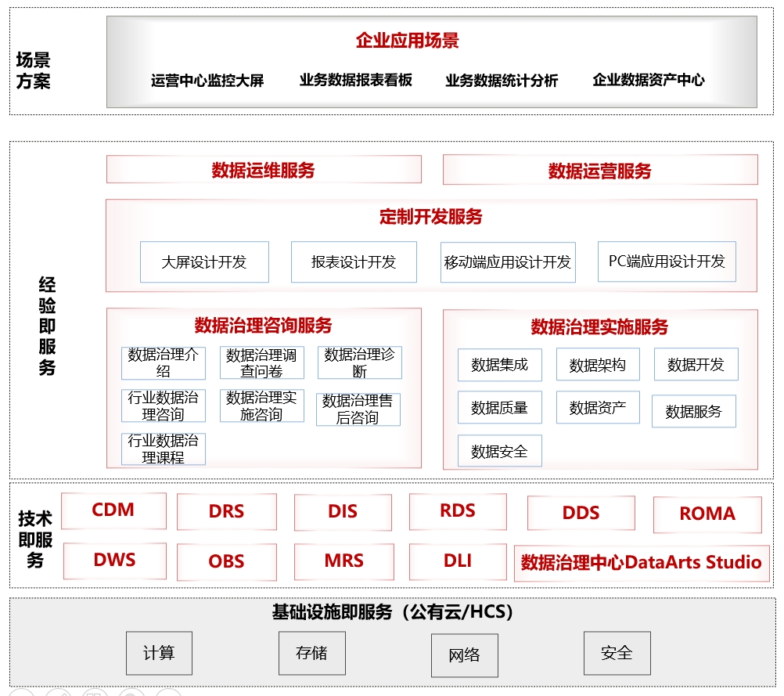
Task: Select the 定制开发服务 heading
Action: 431,217
